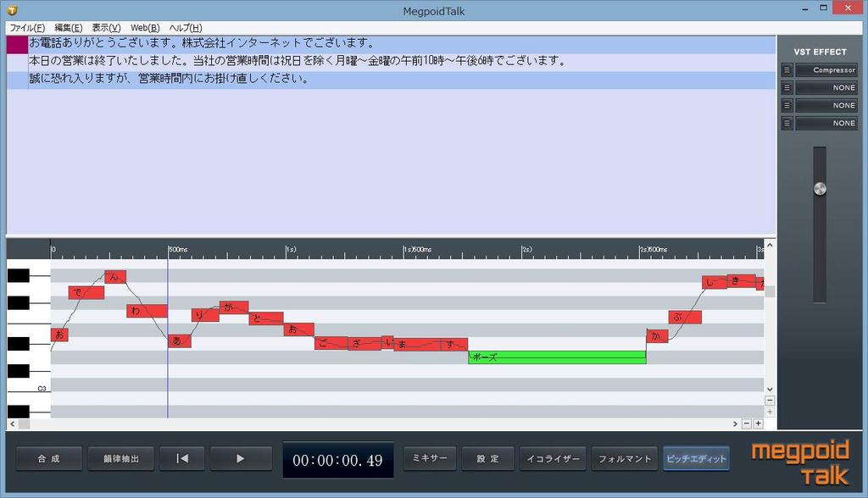Open the 編集(E) menu
Viewport: 868px width, 498px height.
tap(68, 28)
